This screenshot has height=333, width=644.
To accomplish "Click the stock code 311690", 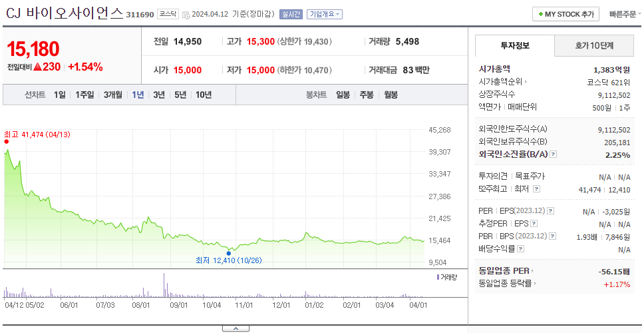I will click(x=140, y=15).
